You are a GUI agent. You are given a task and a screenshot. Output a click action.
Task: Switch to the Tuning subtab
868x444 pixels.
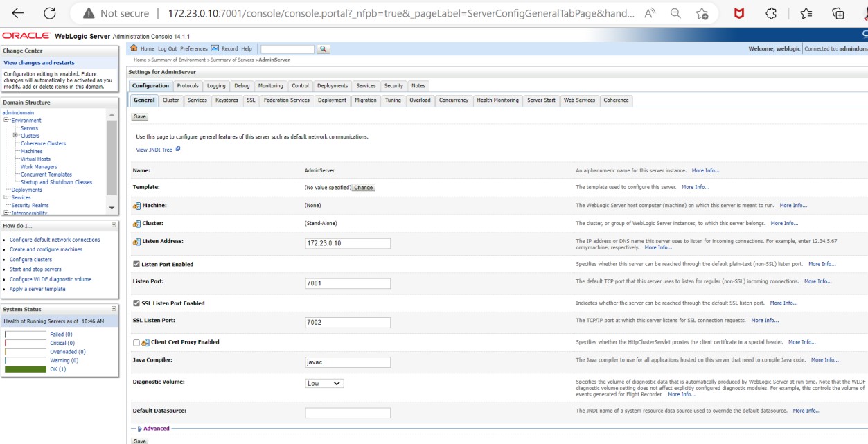click(x=393, y=100)
